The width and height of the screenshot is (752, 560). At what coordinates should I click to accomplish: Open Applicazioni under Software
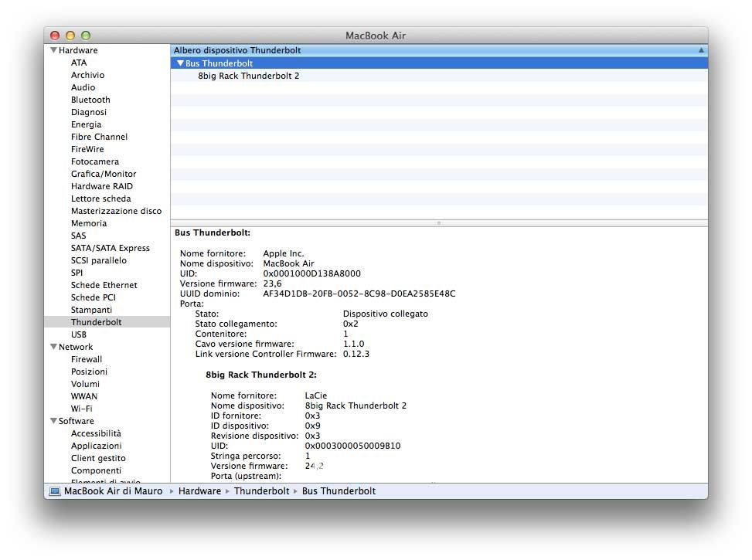(96, 446)
